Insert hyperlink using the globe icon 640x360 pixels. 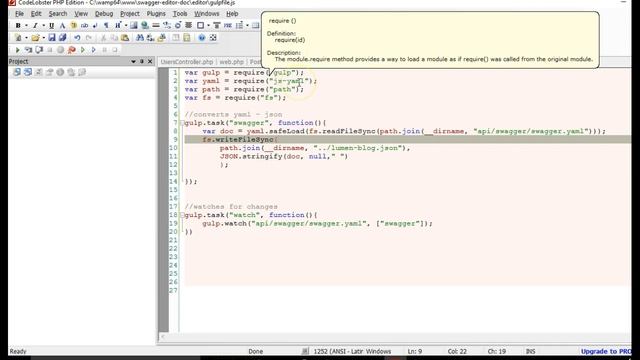click(144, 26)
